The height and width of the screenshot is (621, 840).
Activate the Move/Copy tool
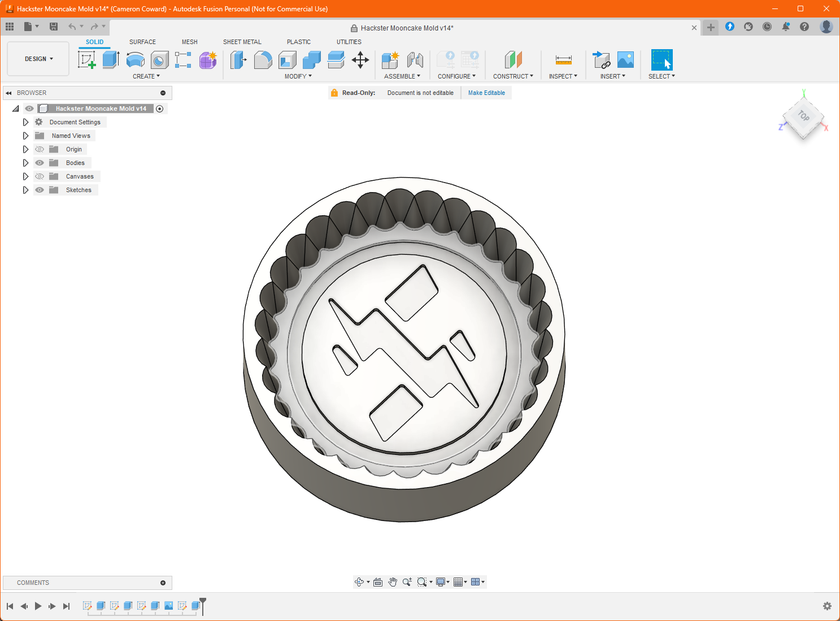click(x=360, y=59)
